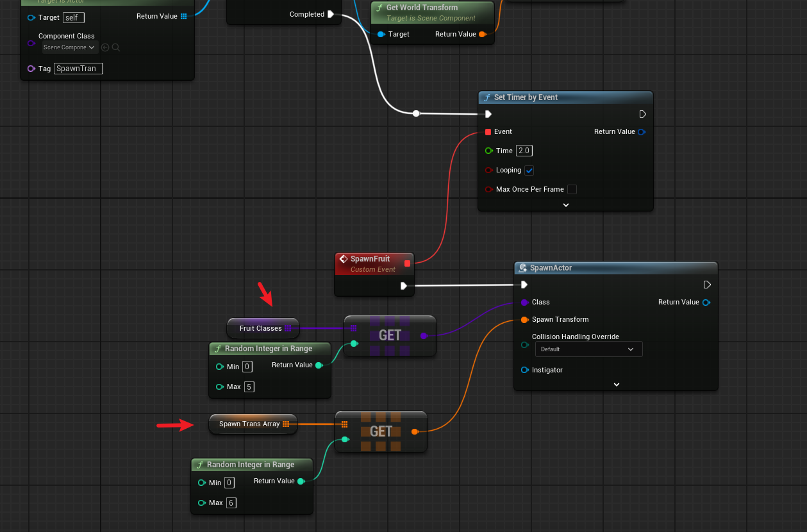Click the array input pin of the purple GET node

click(x=353, y=328)
